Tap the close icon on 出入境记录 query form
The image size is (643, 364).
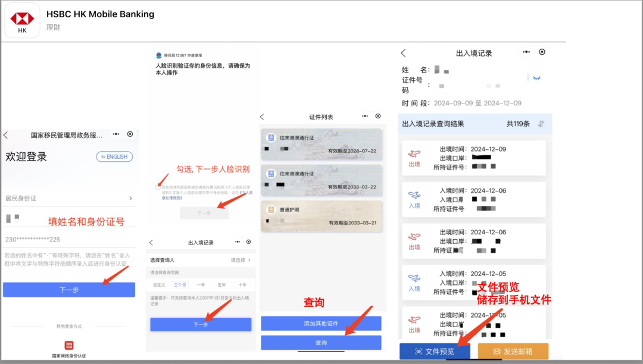pyautogui.click(x=248, y=242)
